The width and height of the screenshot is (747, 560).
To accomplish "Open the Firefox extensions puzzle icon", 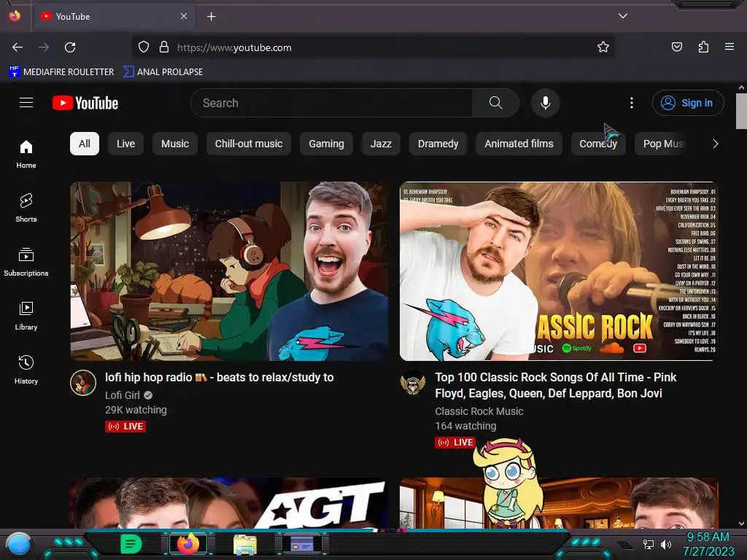I will [703, 47].
